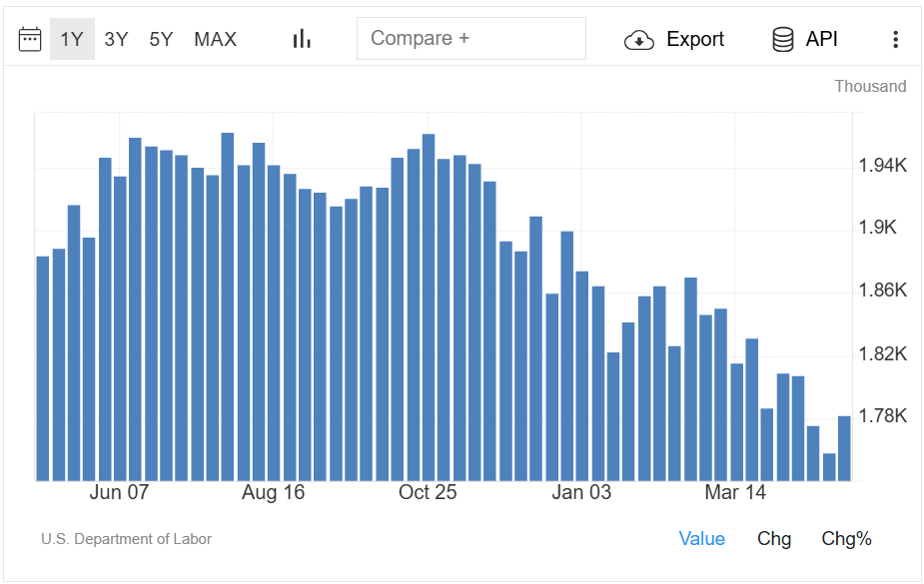
Task: Switch to the 5Y time range
Action: coord(161,39)
